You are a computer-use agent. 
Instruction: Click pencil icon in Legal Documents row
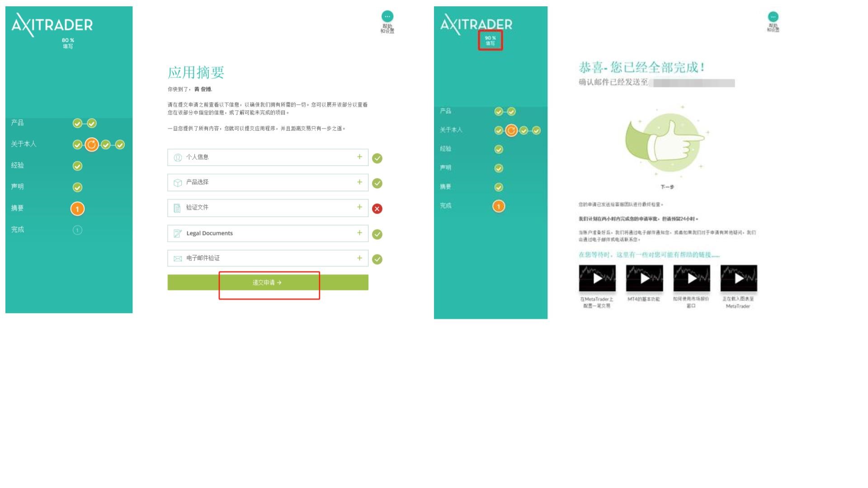pyautogui.click(x=178, y=234)
